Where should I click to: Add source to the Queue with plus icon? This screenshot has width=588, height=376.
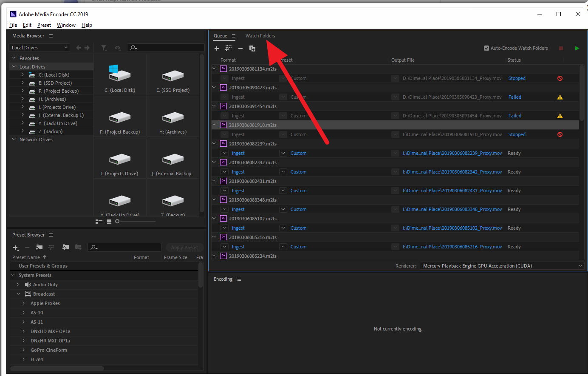[217, 48]
